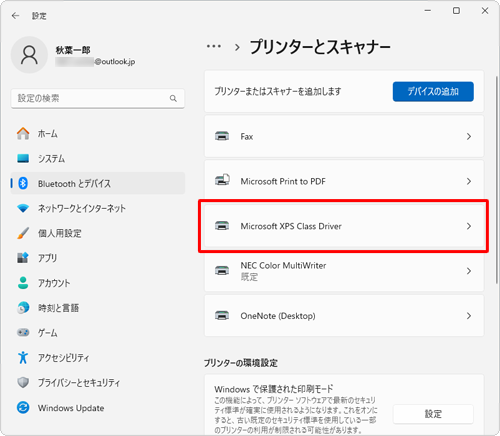500x436 pixels.
Task: Open NEC Color MultiWriter chevron
Action: pyautogui.click(x=469, y=271)
